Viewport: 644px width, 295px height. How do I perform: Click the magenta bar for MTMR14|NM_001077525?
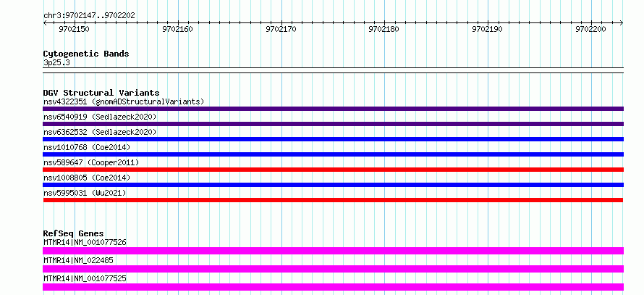coord(333,287)
